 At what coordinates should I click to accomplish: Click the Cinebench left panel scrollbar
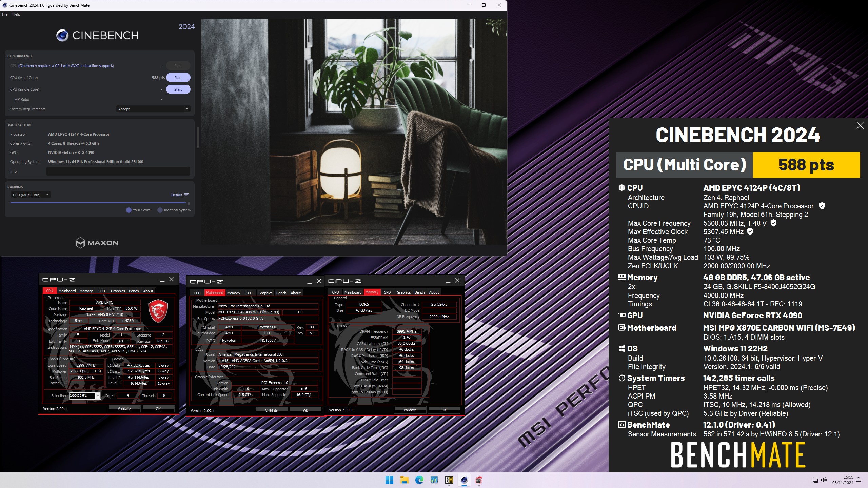tap(198, 137)
